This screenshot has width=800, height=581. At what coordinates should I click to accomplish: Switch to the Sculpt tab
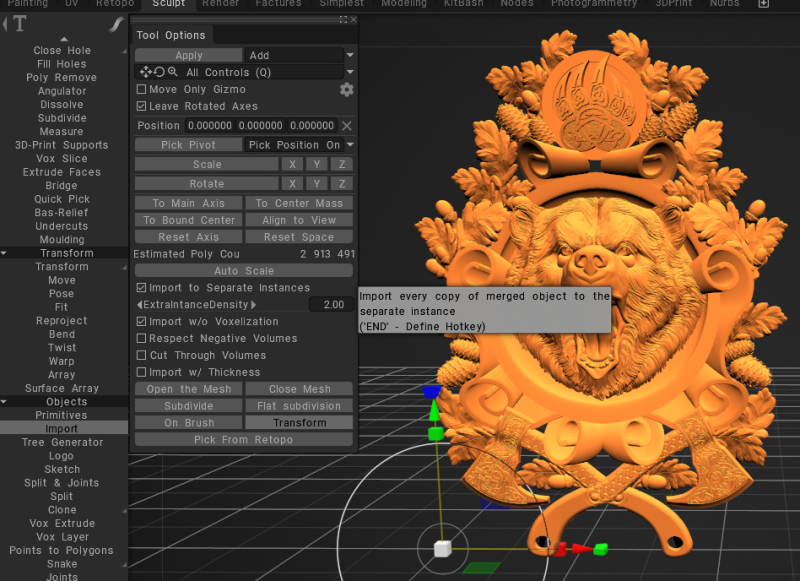click(168, 4)
